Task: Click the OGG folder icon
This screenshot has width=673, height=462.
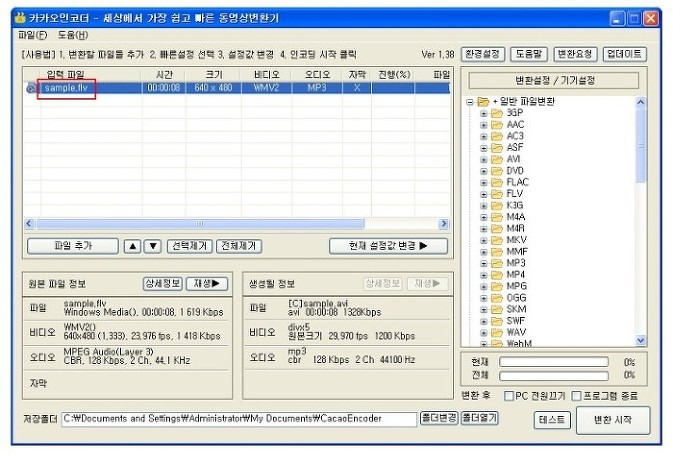Action: (497, 298)
